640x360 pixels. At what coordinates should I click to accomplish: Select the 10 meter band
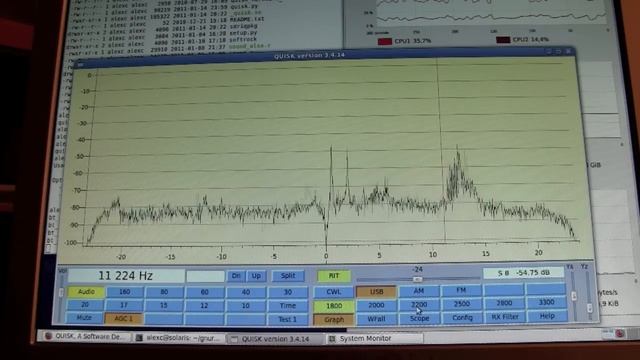tap(245, 306)
